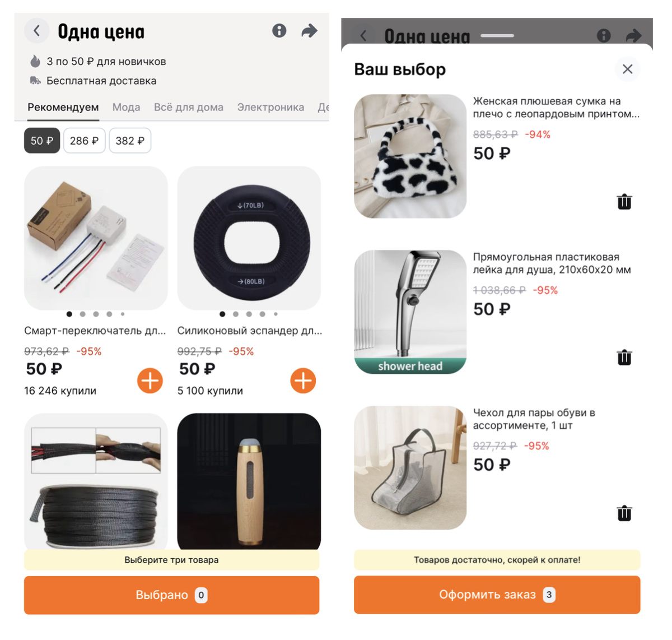Select the 382 ₽ price filter
This screenshot has height=640, width=672.
click(130, 141)
